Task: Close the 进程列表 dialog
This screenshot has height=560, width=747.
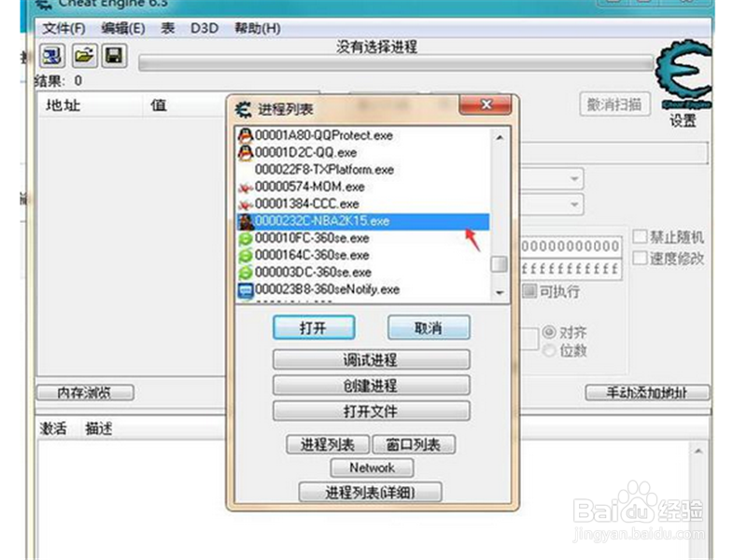Action: pos(486,105)
